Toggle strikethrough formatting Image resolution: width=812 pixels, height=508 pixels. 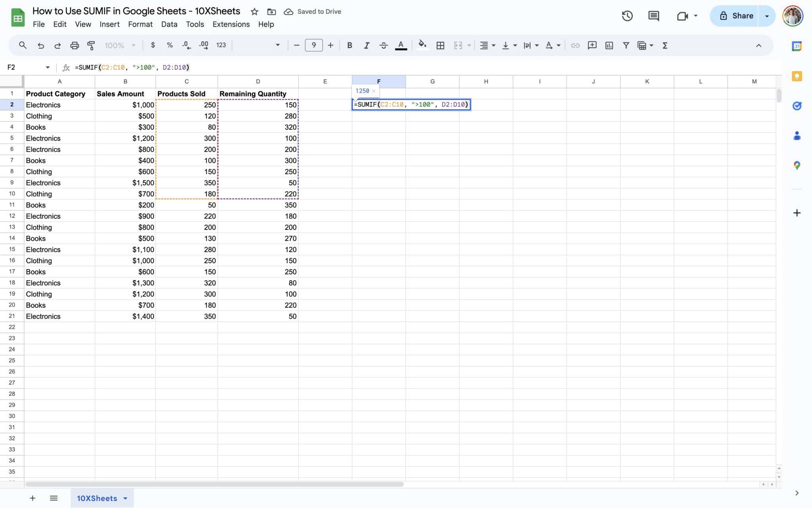click(383, 45)
